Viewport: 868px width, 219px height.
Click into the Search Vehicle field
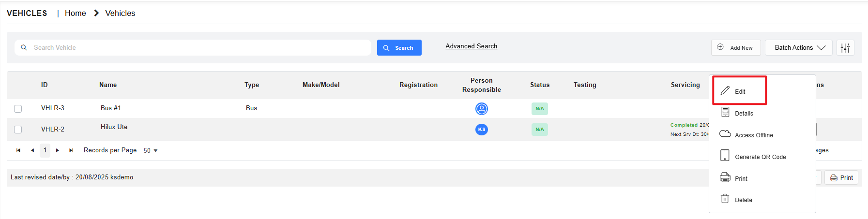coord(198,48)
